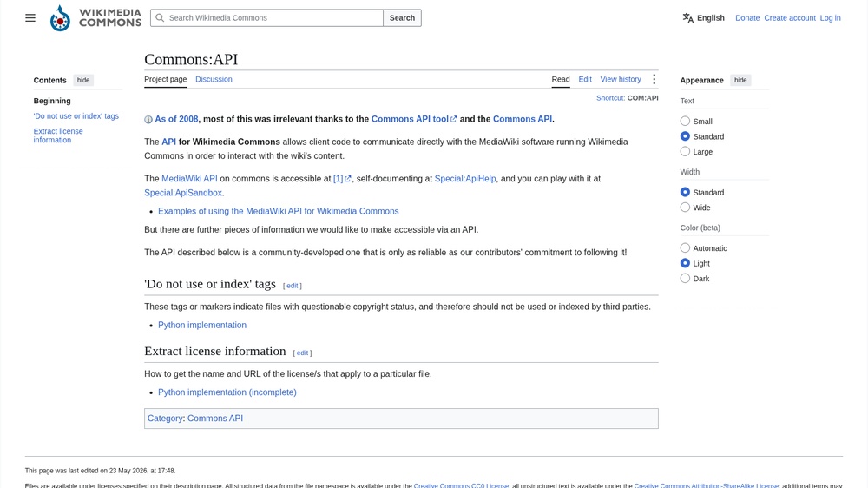Screen dimensions: 868x488
Task: Open Special:ApiHelp link
Action: pos(465,178)
